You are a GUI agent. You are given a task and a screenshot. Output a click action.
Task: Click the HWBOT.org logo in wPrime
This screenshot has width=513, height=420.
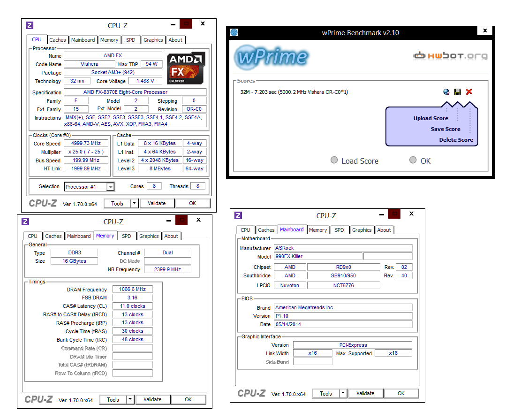[x=451, y=56]
